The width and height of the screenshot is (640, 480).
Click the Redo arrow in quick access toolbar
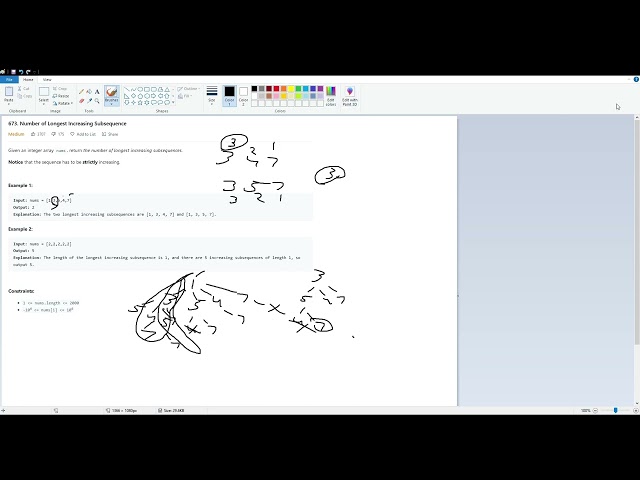click(x=28, y=72)
